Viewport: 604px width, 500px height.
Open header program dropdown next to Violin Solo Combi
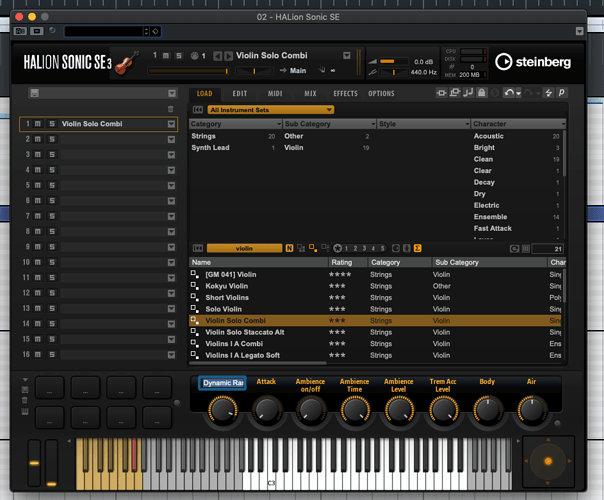tap(347, 56)
